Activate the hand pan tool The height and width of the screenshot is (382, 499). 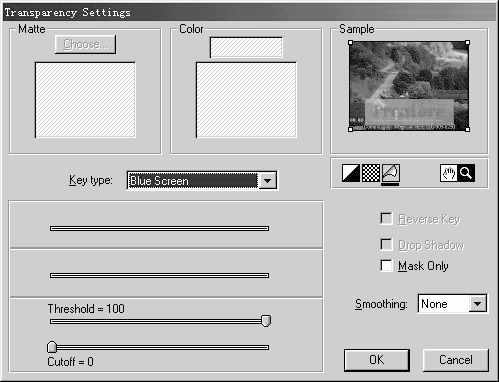click(x=449, y=173)
